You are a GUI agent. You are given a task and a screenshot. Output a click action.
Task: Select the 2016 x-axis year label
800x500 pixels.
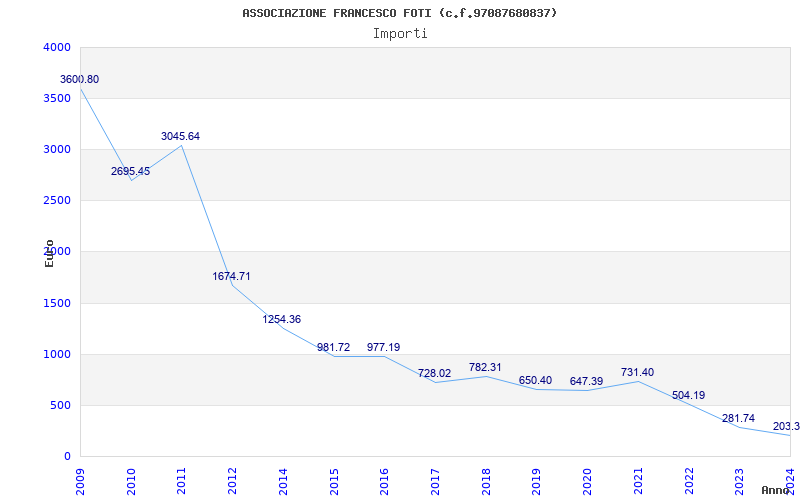pyautogui.click(x=384, y=481)
